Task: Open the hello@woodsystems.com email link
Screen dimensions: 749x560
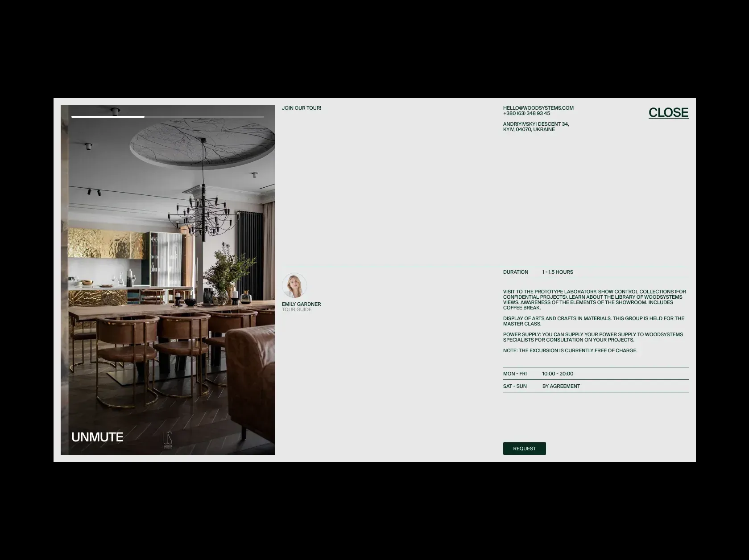Action: (x=538, y=108)
